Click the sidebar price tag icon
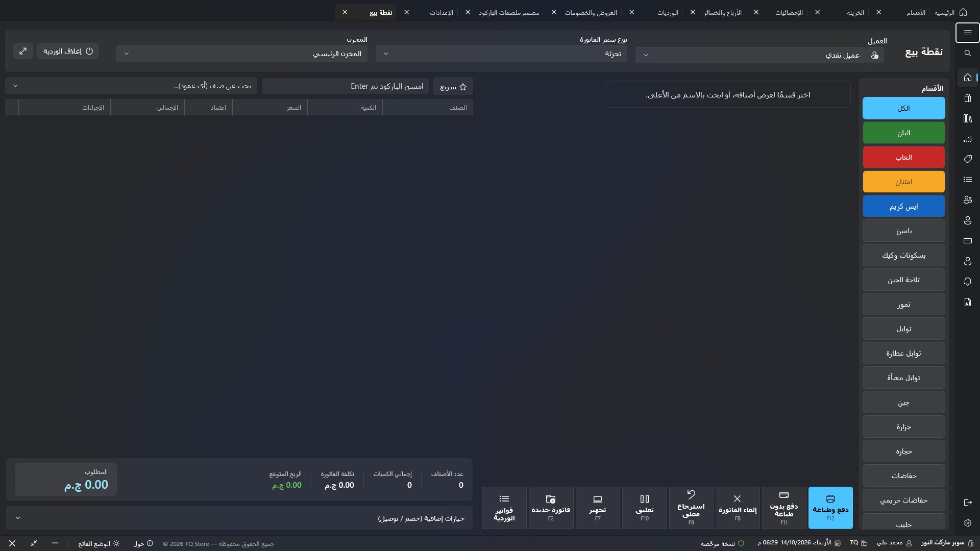 967,159
